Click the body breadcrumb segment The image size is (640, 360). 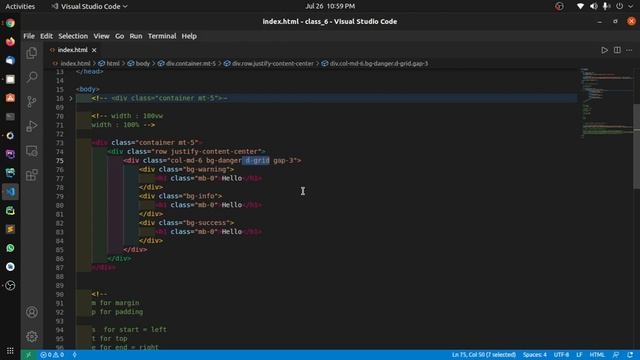pos(142,64)
